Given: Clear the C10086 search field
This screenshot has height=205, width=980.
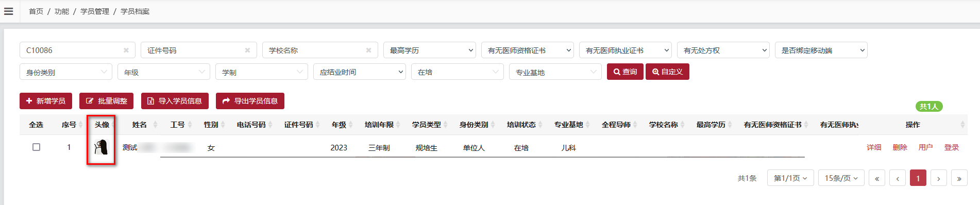Looking at the screenshot, I should click(126, 50).
